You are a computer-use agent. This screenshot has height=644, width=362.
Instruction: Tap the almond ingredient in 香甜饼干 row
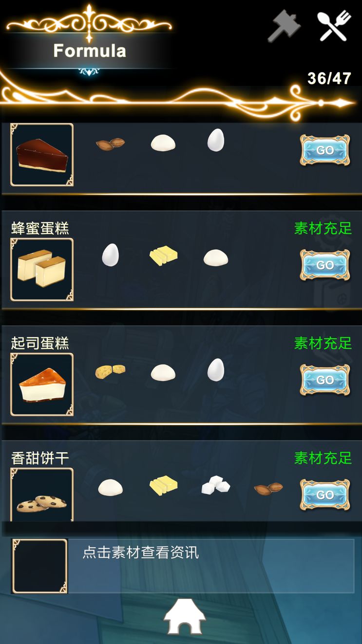point(268,488)
